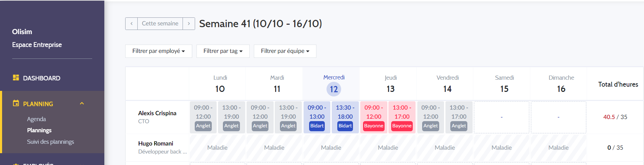Screen dimensions: 644x165
Task: Go to previous week arrow
Action: (131, 24)
